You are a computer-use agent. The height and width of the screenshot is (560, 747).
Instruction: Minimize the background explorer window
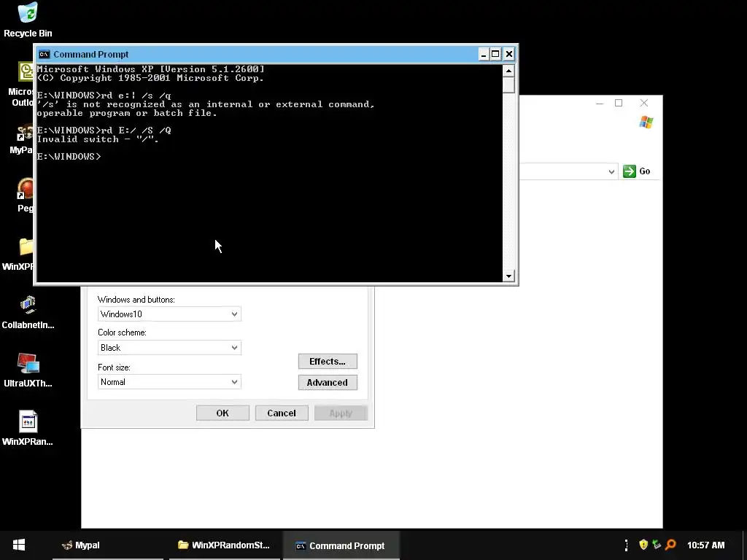pos(600,103)
